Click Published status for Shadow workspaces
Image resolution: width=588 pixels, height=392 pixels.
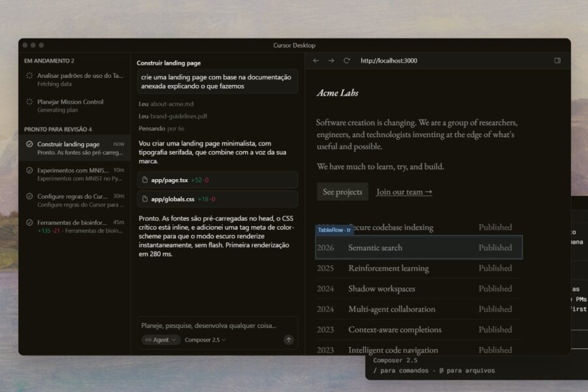(x=495, y=289)
